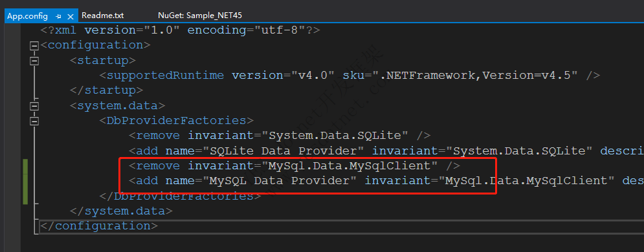Click the closing </system.data> tag
The height and width of the screenshot is (252, 644).
(121, 211)
